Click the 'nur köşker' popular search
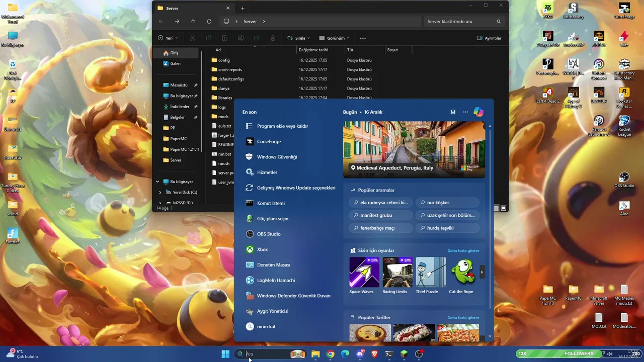The height and width of the screenshot is (362, 644). point(447,203)
